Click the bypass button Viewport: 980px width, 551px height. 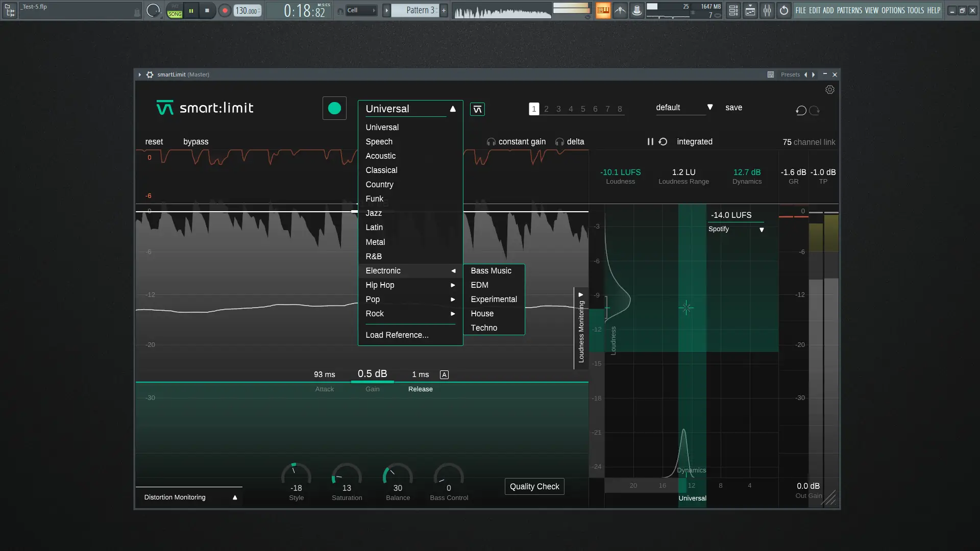pos(195,142)
